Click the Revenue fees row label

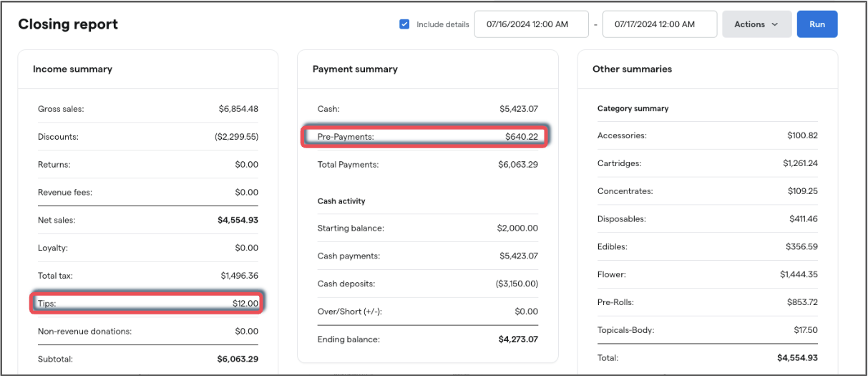(x=65, y=193)
